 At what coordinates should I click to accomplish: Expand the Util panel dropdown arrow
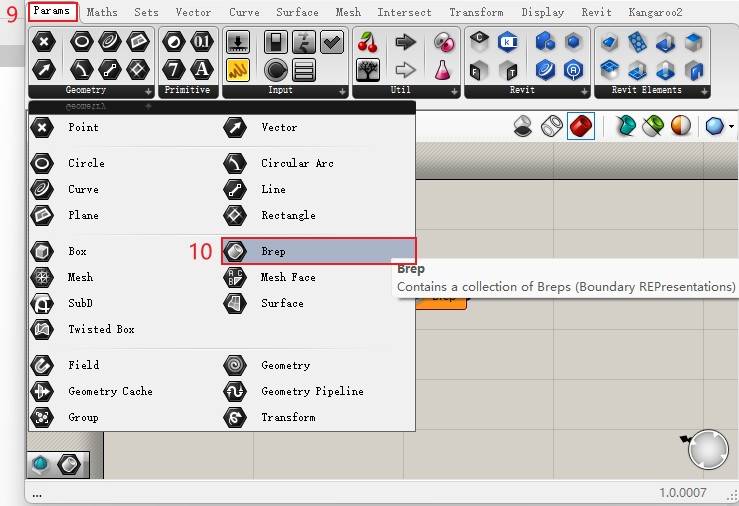pos(454,91)
